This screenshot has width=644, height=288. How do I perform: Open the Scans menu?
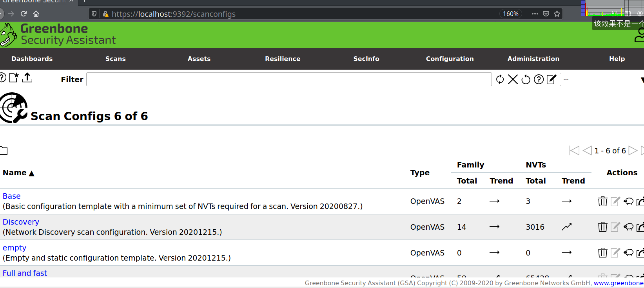point(116,59)
